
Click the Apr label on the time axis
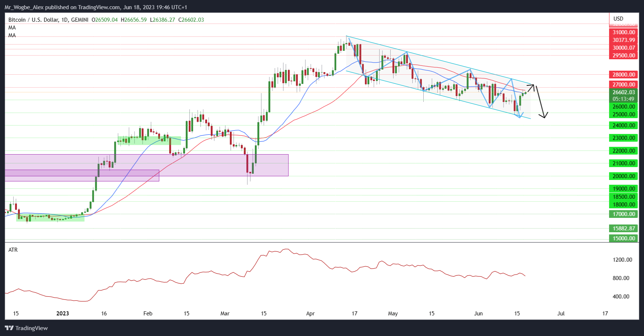pyautogui.click(x=310, y=314)
